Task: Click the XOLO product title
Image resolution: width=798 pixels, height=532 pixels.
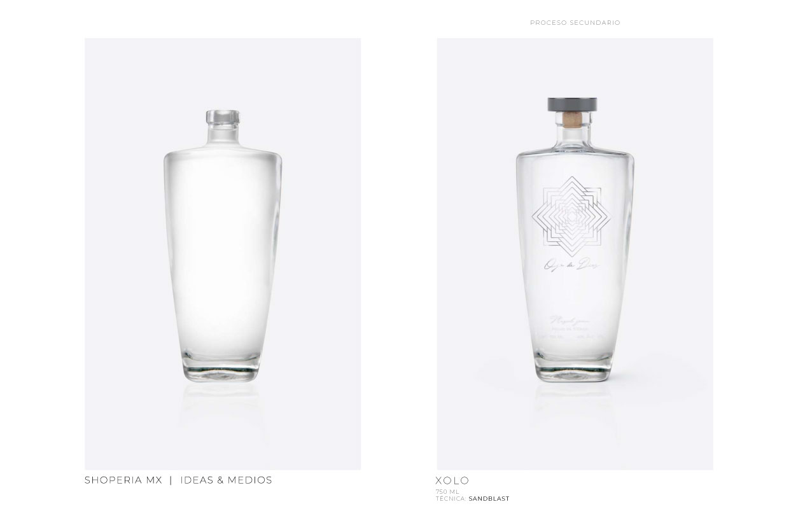Action: click(452, 480)
